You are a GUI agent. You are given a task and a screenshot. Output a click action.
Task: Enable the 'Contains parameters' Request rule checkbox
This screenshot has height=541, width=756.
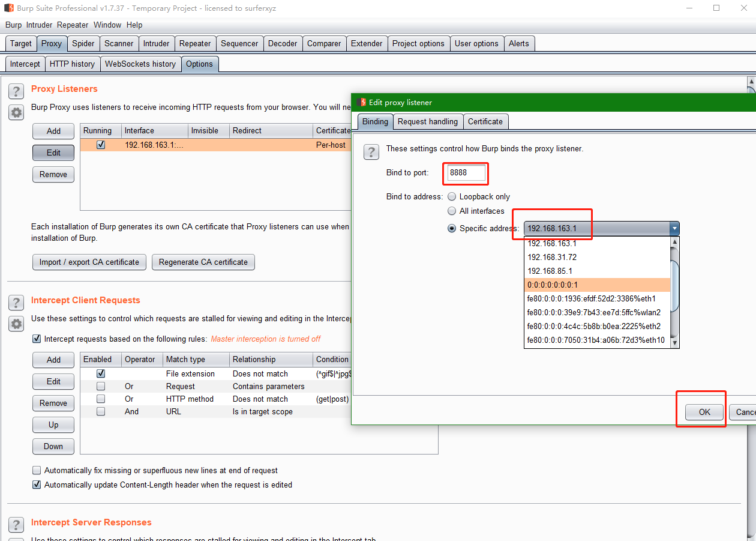tap(101, 386)
